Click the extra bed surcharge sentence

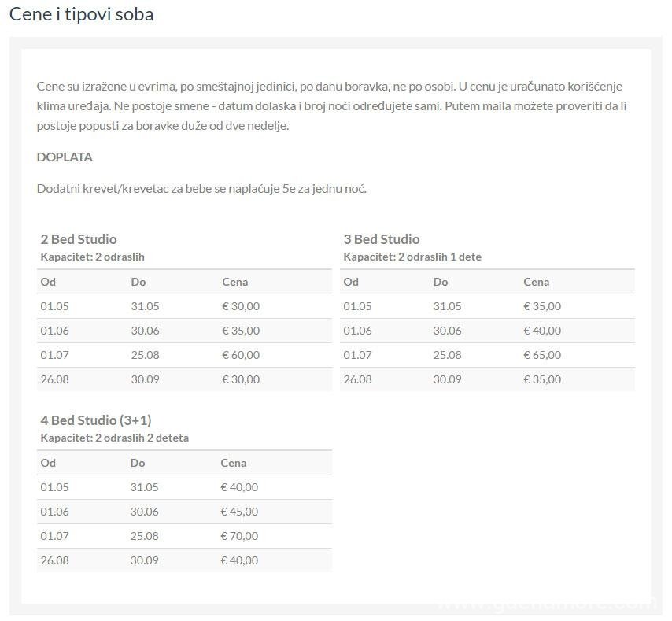coord(201,189)
